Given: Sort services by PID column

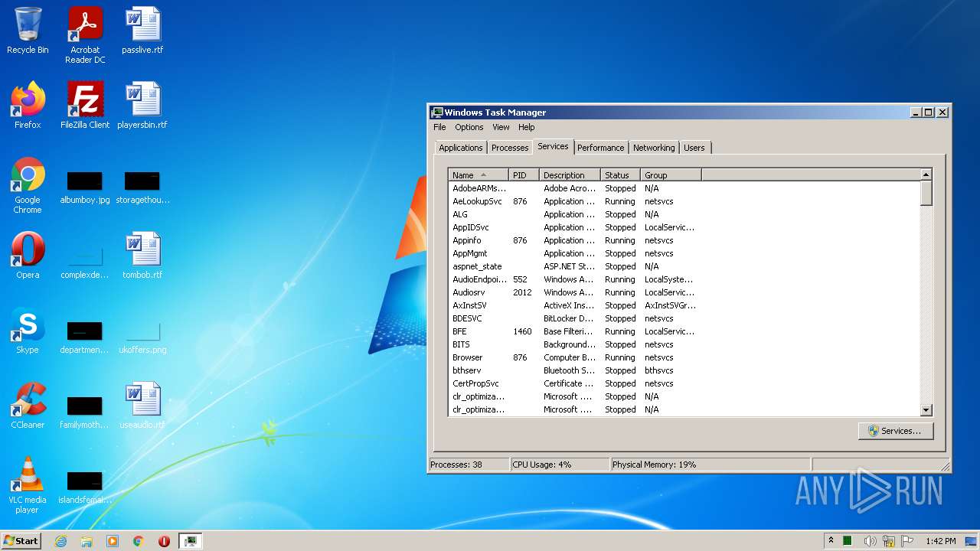Looking at the screenshot, I should [524, 175].
